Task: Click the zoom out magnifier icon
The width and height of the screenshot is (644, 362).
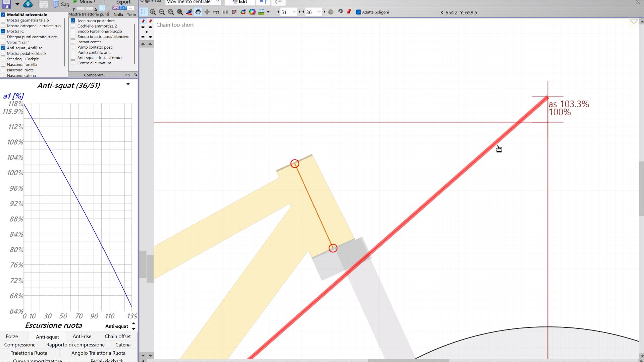Action: (x=162, y=12)
